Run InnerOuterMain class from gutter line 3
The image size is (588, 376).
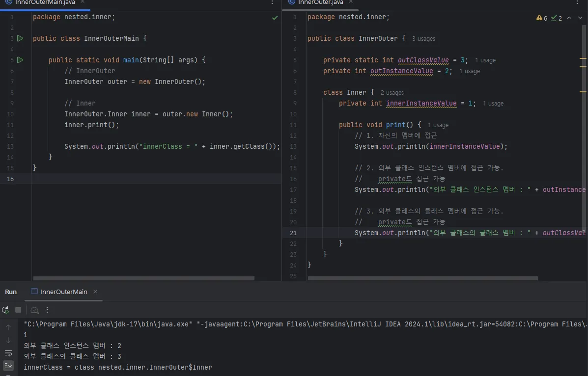coord(20,38)
